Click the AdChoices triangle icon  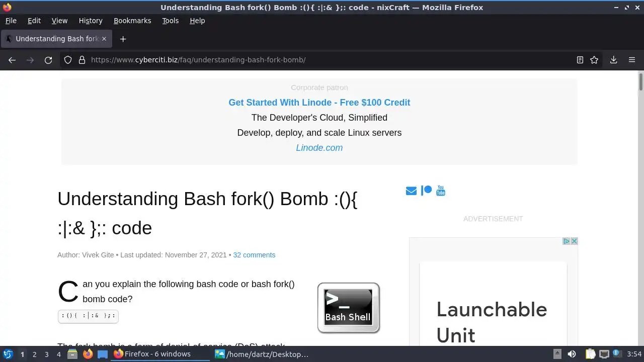[x=567, y=241]
